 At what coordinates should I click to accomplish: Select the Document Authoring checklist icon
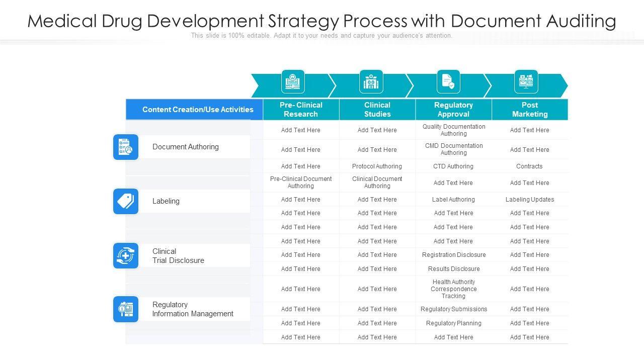tap(126, 147)
